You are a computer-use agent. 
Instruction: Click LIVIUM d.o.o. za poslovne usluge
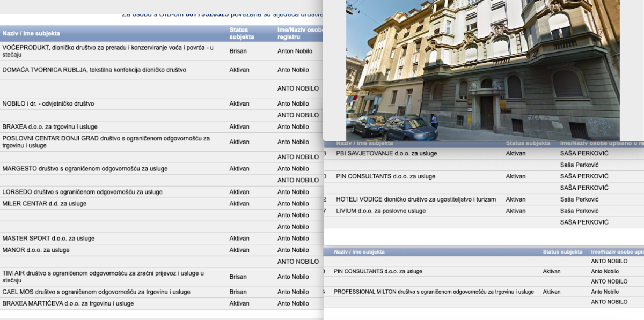click(x=380, y=211)
